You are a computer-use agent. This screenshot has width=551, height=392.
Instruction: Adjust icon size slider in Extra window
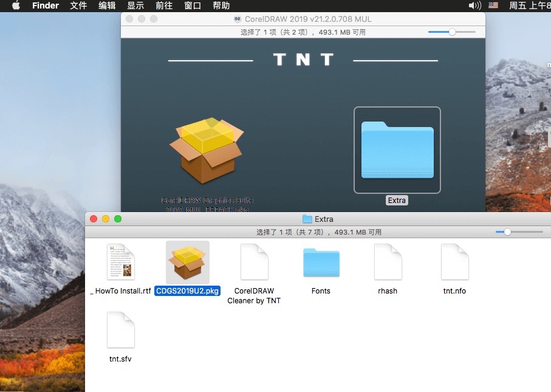(507, 232)
